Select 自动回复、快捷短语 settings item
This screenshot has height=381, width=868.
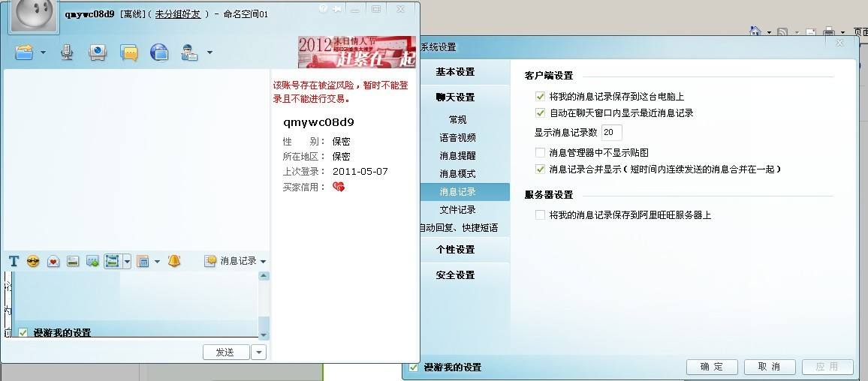(459, 228)
